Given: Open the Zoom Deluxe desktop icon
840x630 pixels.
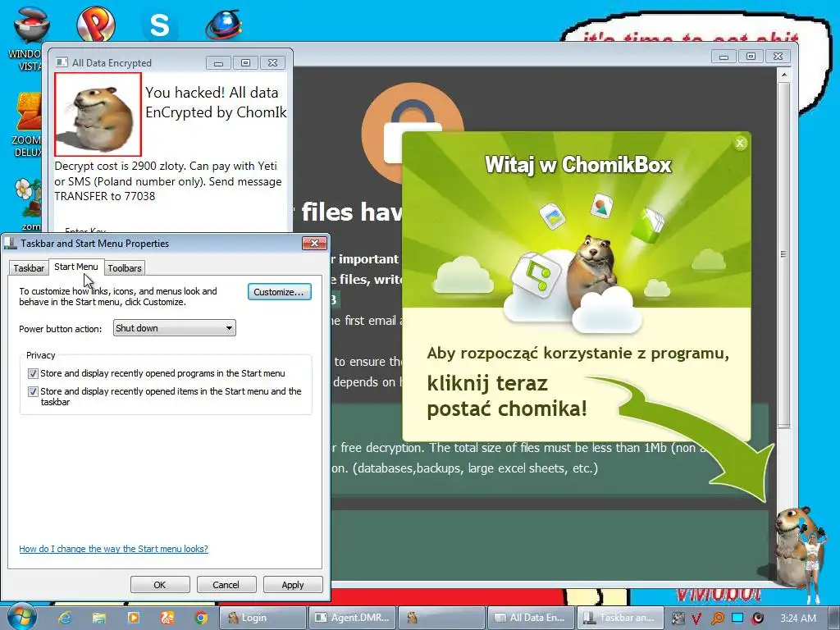Looking at the screenshot, I should click(x=27, y=125).
